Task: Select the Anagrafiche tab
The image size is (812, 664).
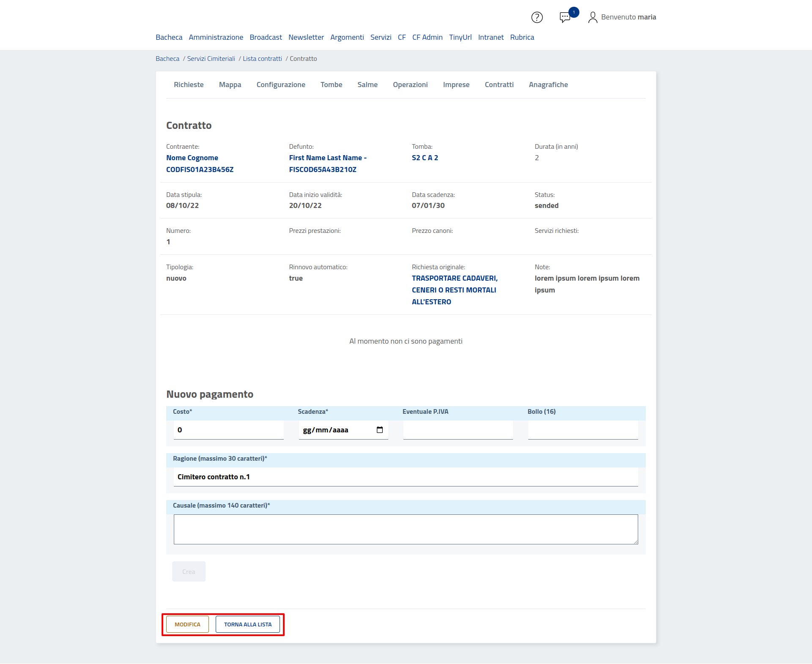Action: click(548, 85)
